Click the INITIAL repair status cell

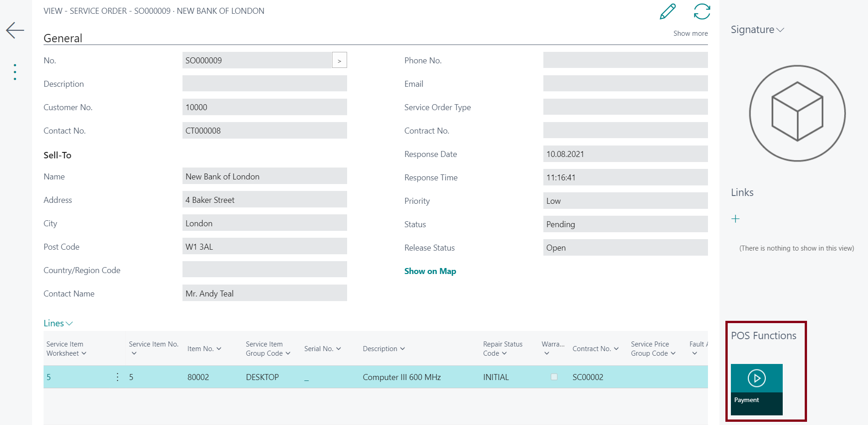tap(496, 377)
